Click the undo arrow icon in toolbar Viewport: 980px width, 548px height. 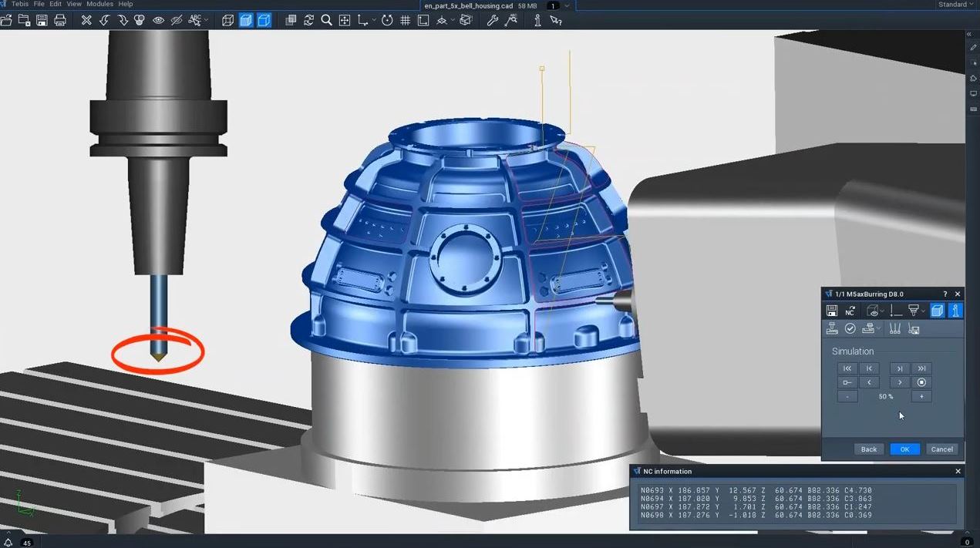pos(104,20)
